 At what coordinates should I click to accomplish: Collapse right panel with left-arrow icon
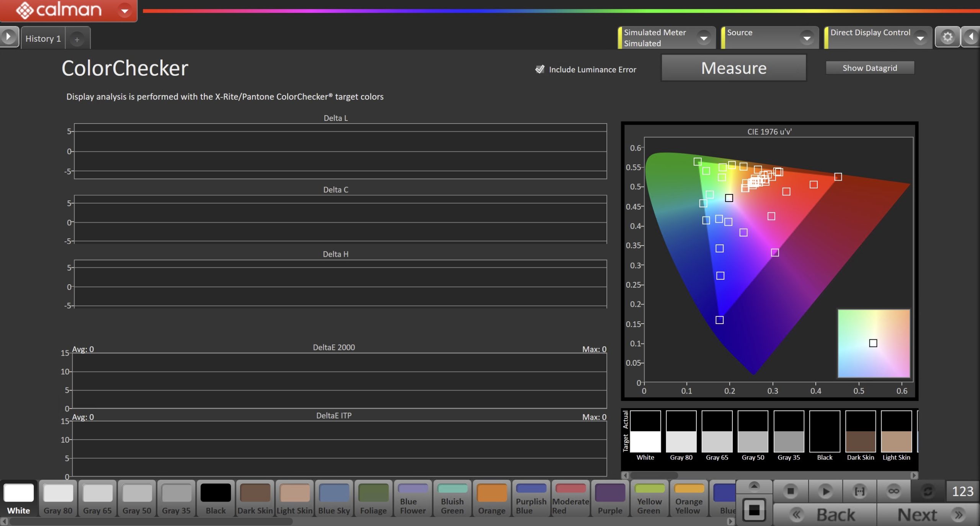pos(971,37)
